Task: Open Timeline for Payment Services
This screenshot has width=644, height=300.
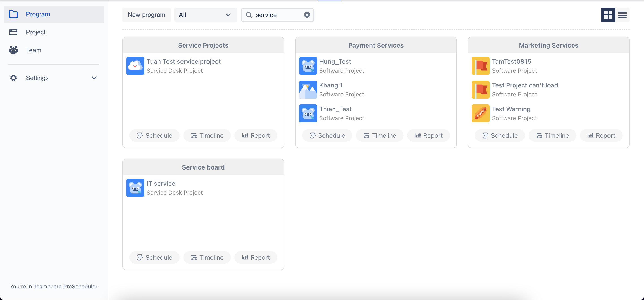Action: 380,135
